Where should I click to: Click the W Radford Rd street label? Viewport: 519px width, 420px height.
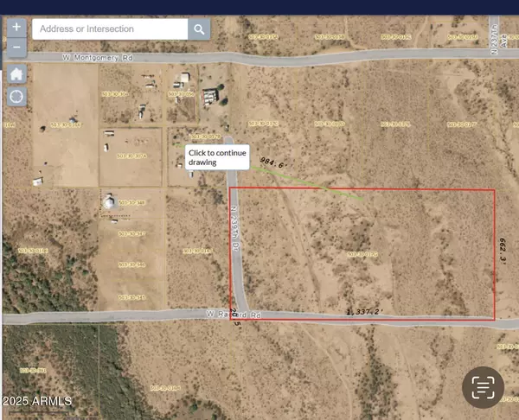(x=234, y=315)
